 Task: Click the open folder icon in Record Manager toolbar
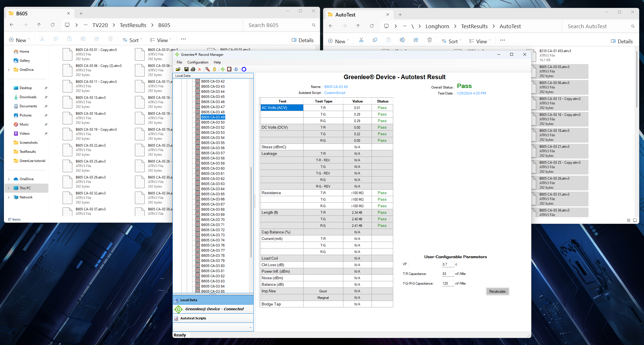point(178,69)
